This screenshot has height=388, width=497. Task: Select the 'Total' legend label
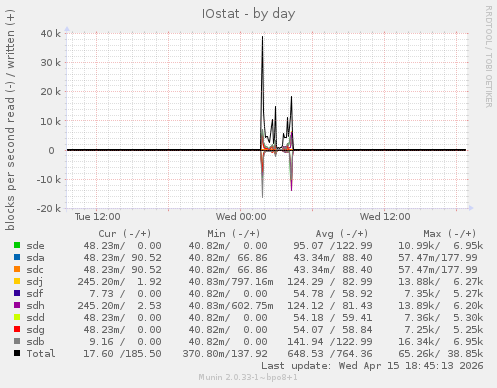pyautogui.click(x=41, y=354)
